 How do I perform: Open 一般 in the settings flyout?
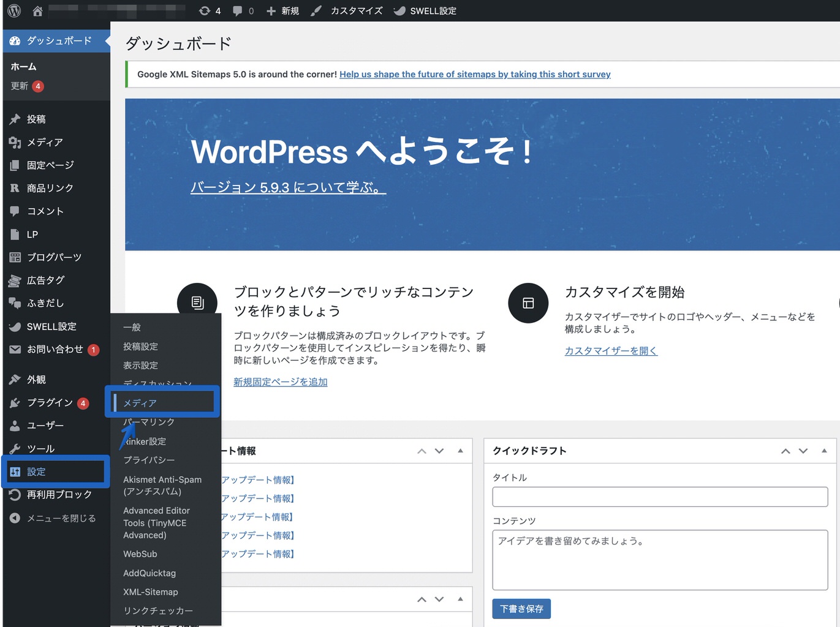132,328
